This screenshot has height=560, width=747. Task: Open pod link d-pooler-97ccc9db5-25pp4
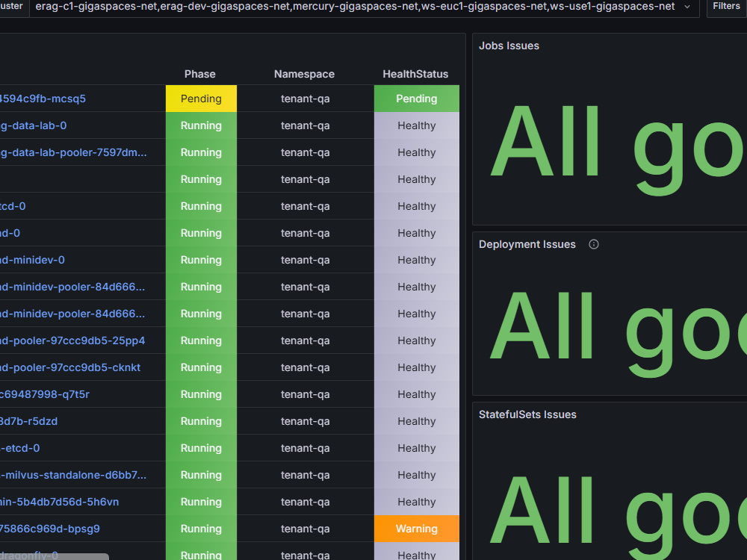click(x=72, y=340)
